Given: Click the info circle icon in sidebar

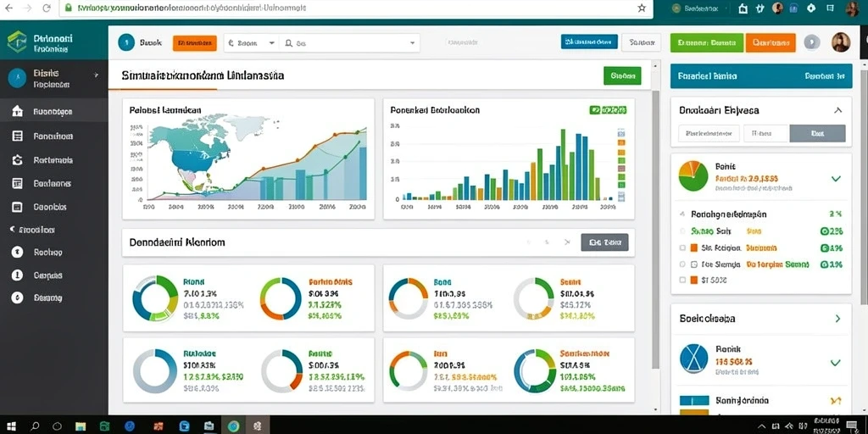Looking at the screenshot, I should 17,275.
